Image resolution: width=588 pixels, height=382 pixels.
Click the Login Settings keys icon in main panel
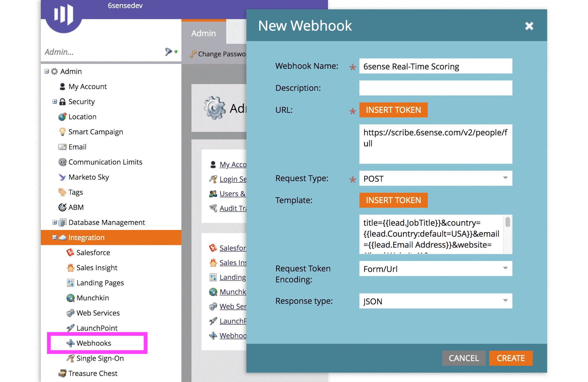(x=213, y=179)
